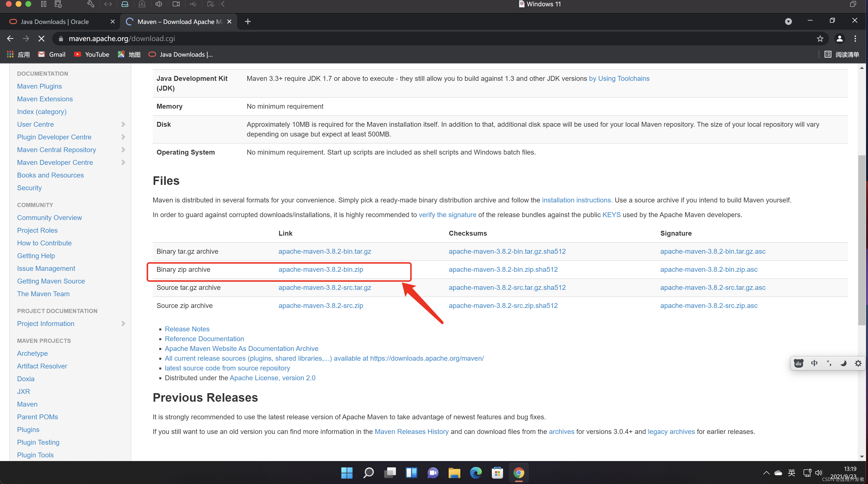This screenshot has width=868, height=484.
Task: Click the clock and date in tray
Action: [844, 473]
